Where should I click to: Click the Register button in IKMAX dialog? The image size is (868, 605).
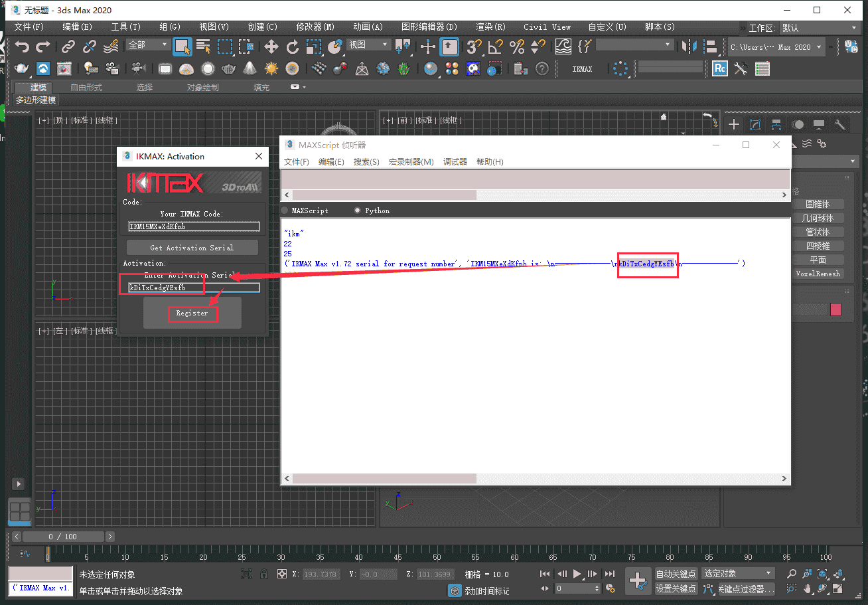coord(192,313)
